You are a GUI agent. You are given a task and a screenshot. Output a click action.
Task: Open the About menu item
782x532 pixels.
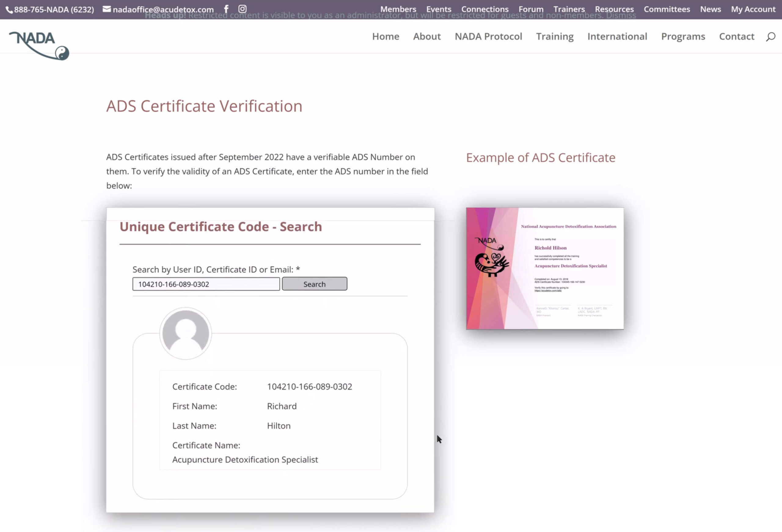427,36
